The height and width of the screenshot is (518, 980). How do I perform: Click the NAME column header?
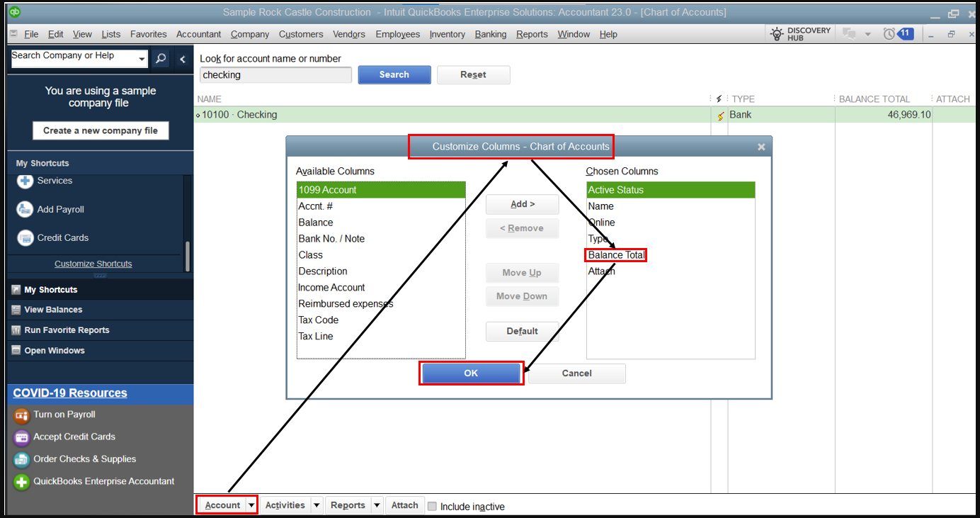[x=209, y=99]
